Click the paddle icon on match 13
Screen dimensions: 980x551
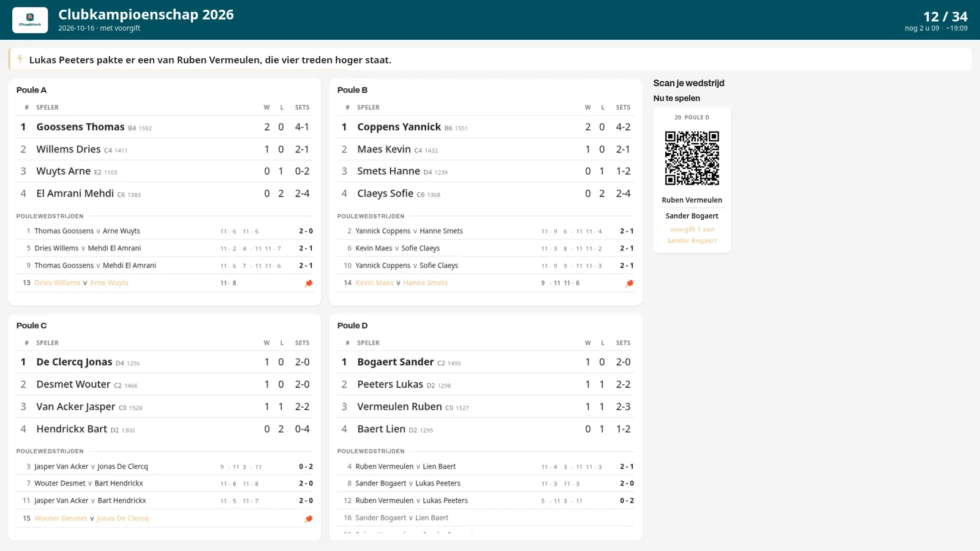point(309,283)
